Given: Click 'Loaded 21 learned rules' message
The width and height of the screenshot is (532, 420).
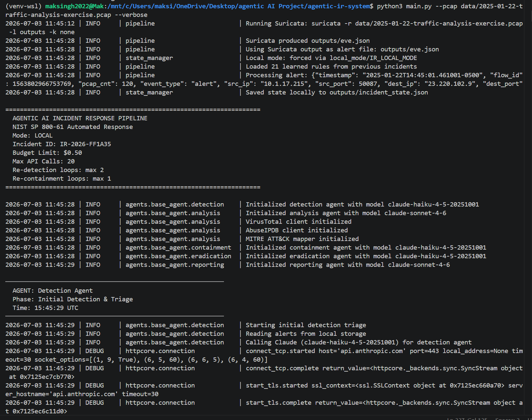Looking at the screenshot, I should click(331, 67).
